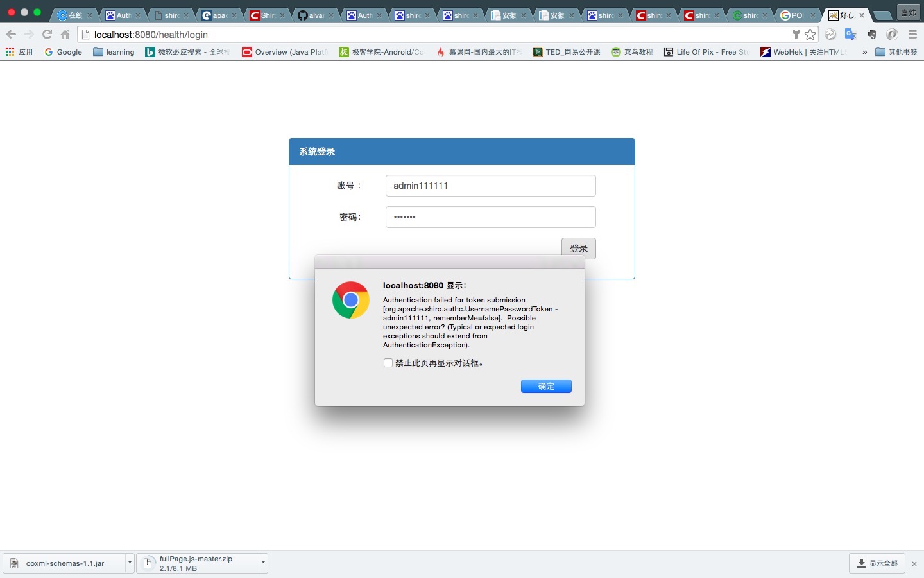The height and width of the screenshot is (578, 924).
Task: Click the fullPage.js-master.zip download item
Action: pyautogui.click(x=198, y=563)
